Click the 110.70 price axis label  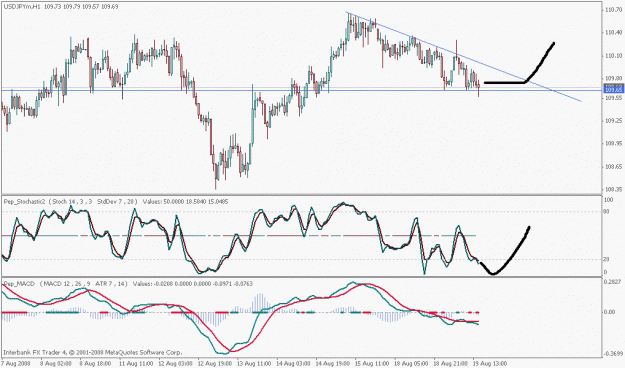pos(612,10)
